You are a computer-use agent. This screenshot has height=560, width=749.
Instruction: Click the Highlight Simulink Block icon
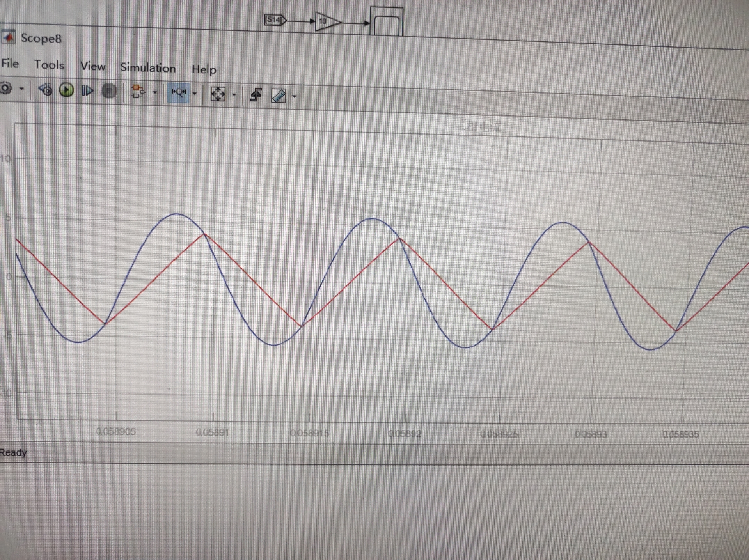[138, 92]
